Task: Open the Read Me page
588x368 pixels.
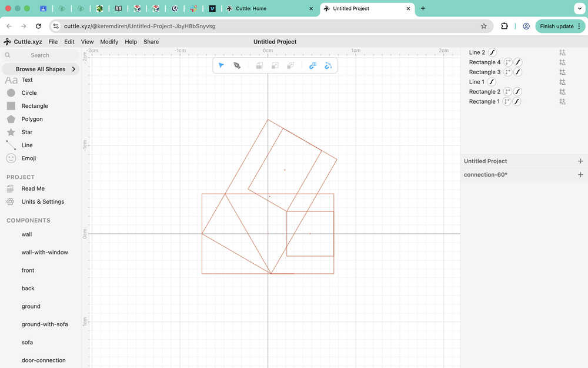Action: [33, 188]
